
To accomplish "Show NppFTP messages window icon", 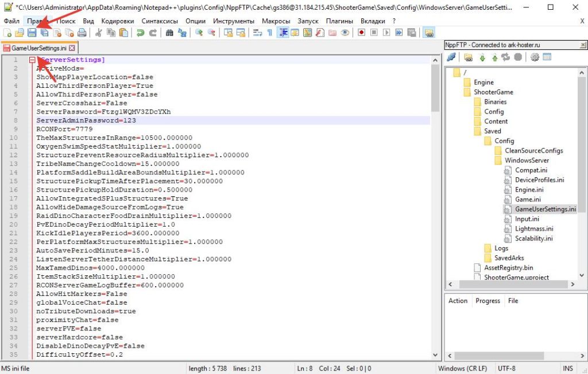I will click(547, 57).
